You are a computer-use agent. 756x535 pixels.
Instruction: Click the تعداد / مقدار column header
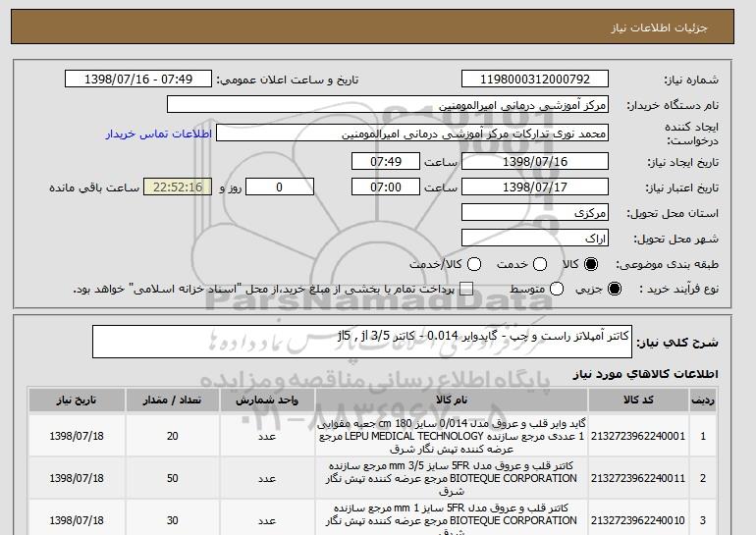[172, 401]
